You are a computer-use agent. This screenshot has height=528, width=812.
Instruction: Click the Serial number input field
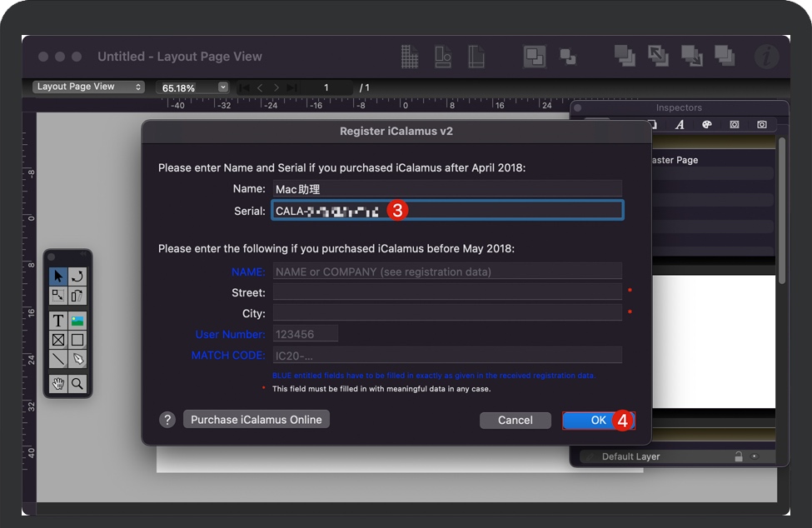447,211
